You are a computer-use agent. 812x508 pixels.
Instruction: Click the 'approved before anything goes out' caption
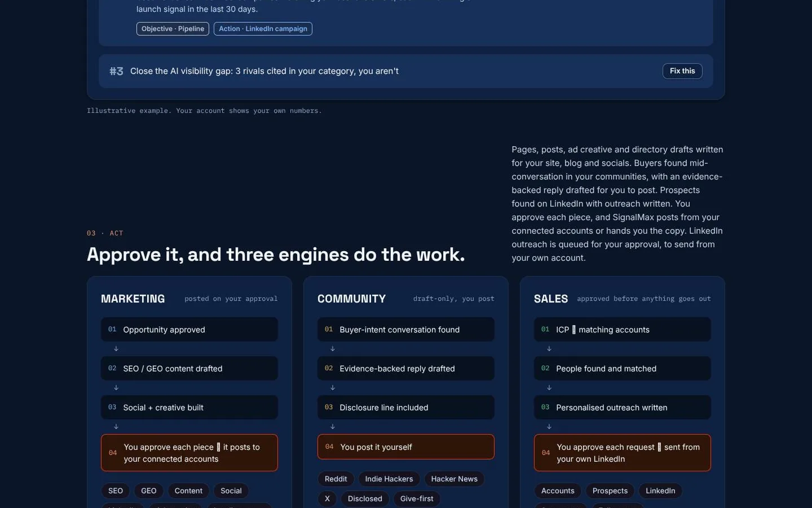644,299
